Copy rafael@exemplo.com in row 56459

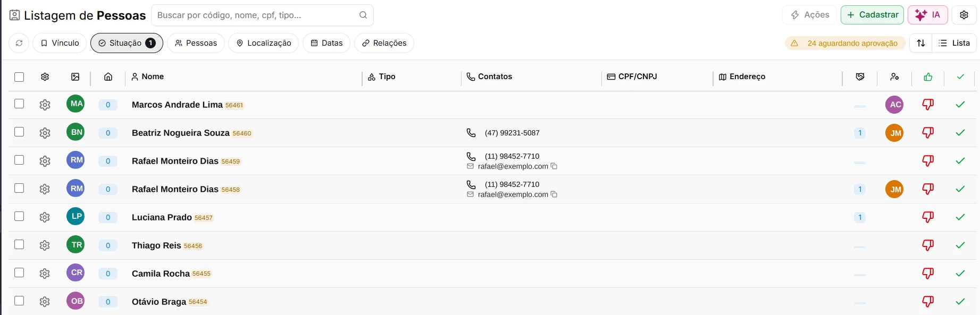pos(554,166)
